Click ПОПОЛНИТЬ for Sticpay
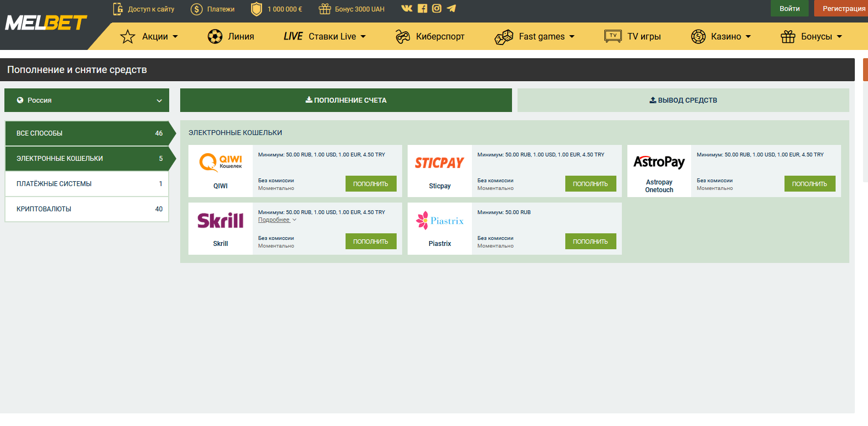 pyautogui.click(x=591, y=184)
